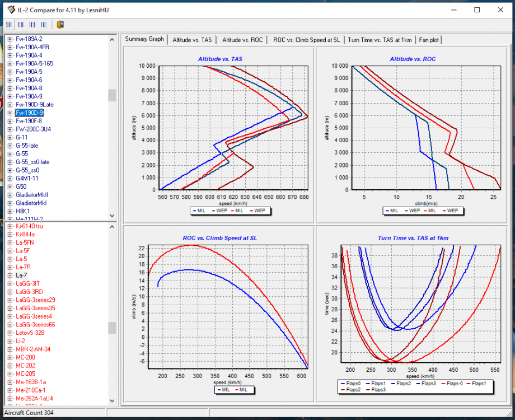Click the exit door toolbar icon
The image size is (515, 420).
tap(60, 25)
